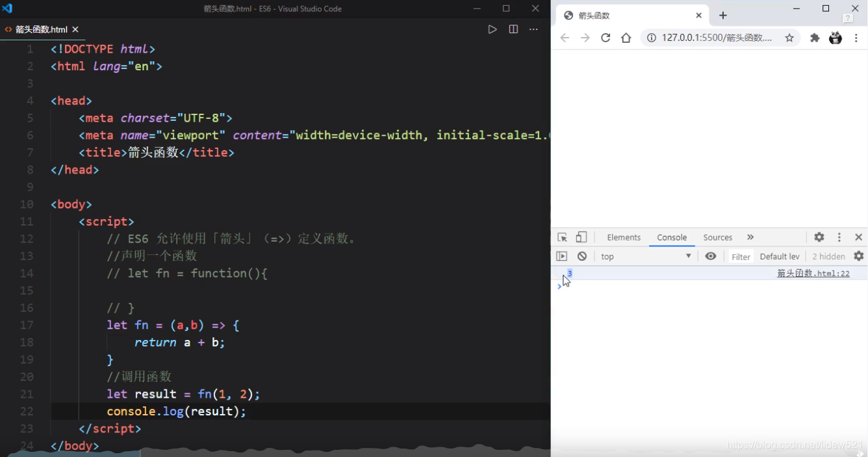Click the logged value 3 in console
868x457 pixels.
click(570, 273)
